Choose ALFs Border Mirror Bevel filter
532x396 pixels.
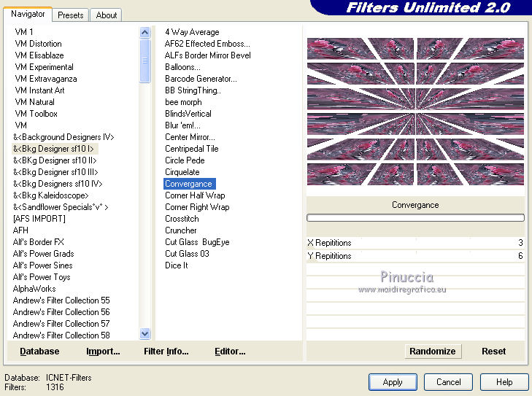point(208,55)
